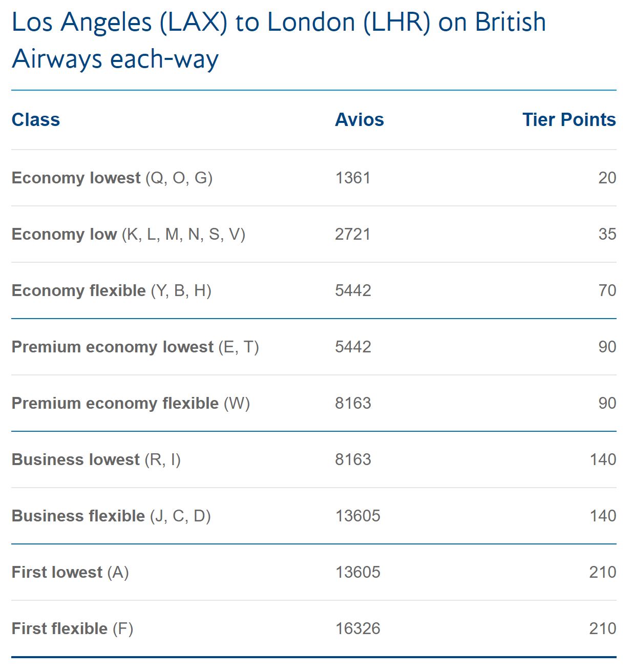This screenshot has height=672, width=634.
Task: Click the Tier Points column header
Action: pyautogui.click(x=569, y=120)
